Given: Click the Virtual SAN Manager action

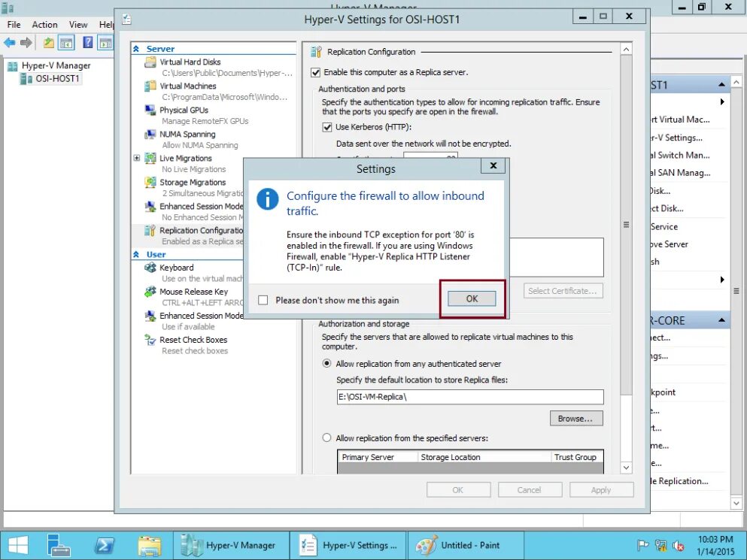Looking at the screenshot, I should 680,173.
